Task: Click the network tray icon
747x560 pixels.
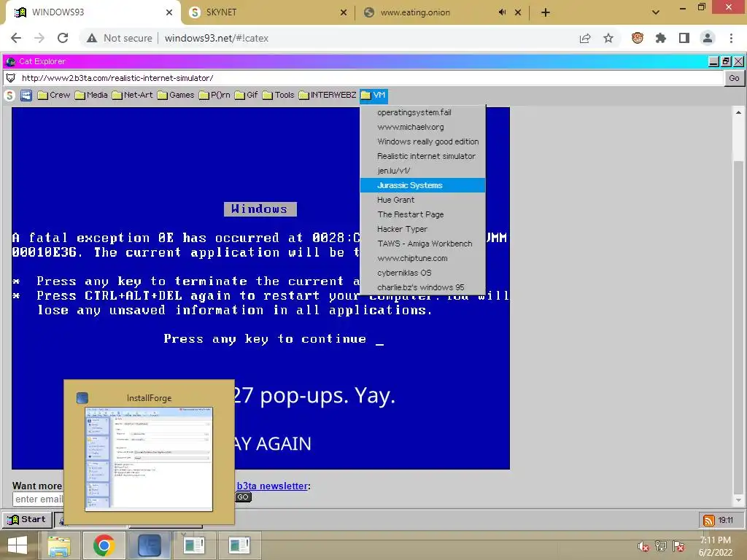Action: point(661,546)
